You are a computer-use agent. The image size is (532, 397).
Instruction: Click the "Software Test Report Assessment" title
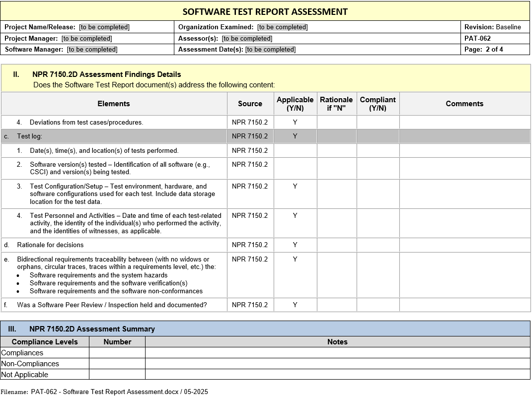pyautogui.click(x=265, y=11)
